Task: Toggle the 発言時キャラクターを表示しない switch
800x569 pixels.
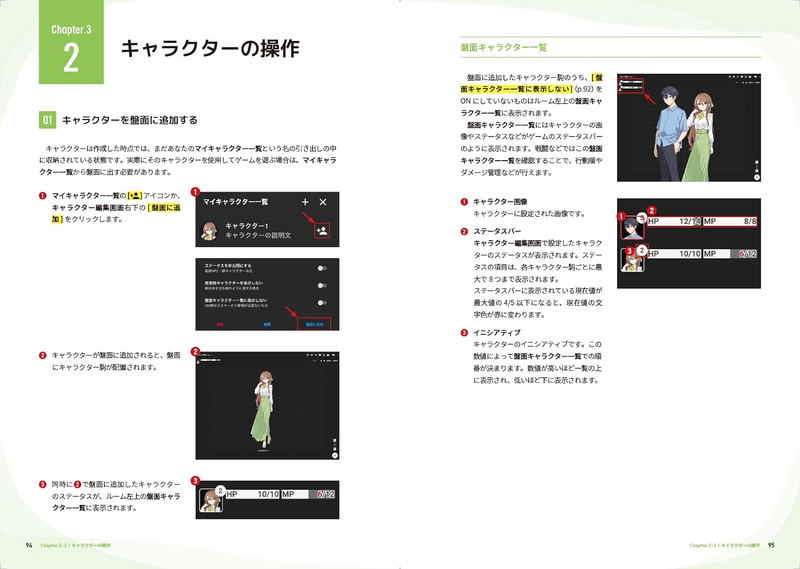Action: pyautogui.click(x=322, y=285)
